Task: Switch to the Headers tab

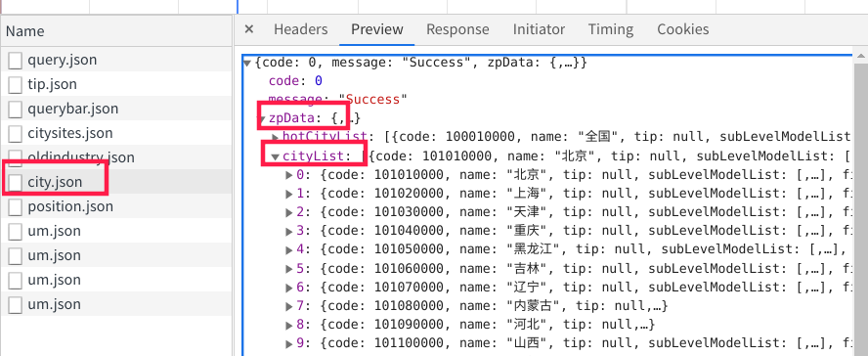Action: [x=301, y=29]
